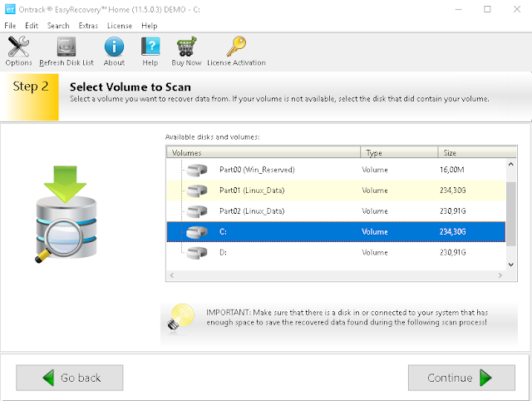This screenshot has width=532, height=401.
Task: Click the 230,91G size of Part02
Action: pos(452,211)
